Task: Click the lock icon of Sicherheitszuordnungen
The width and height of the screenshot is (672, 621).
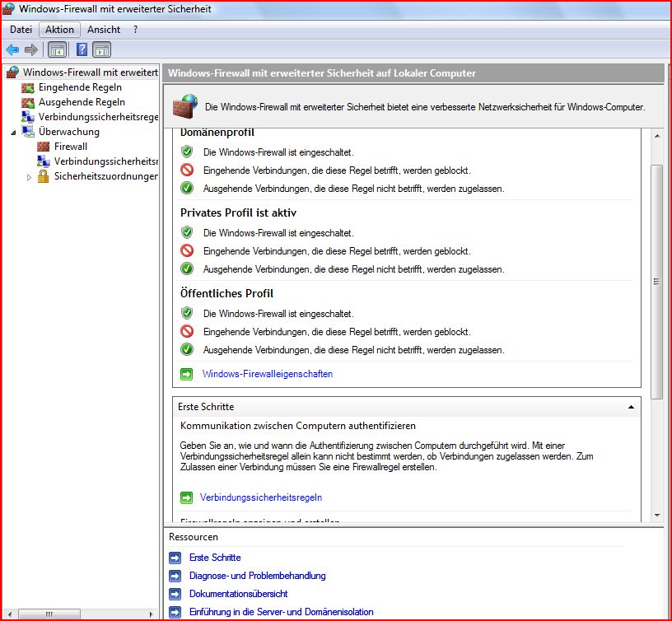Action: tap(43, 176)
